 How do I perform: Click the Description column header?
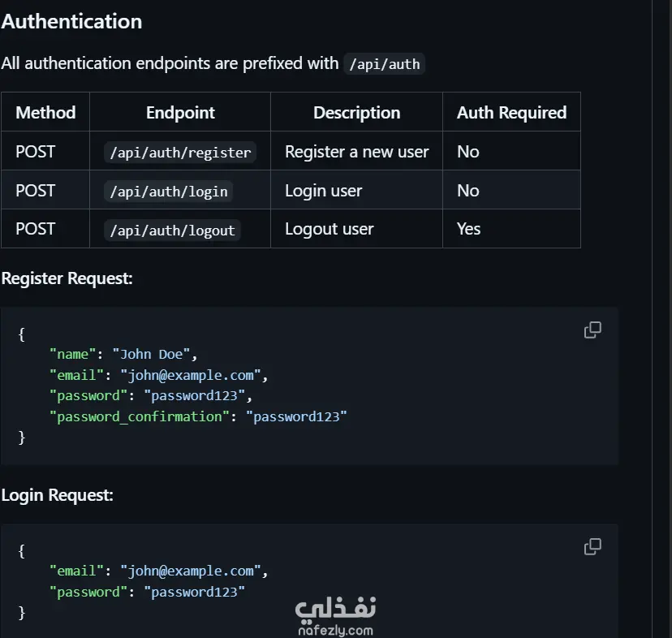(x=356, y=113)
